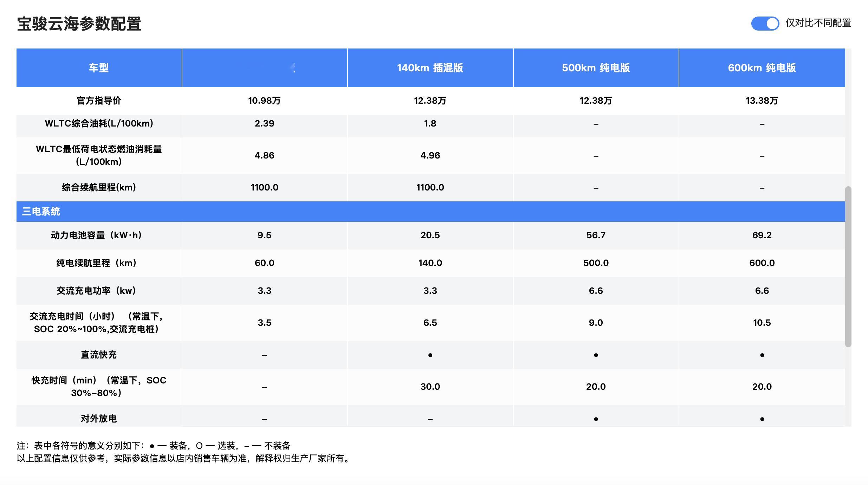The width and height of the screenshot is (868, 485).
Task: Click the 对外放电 row label
Action: point(99,419)
